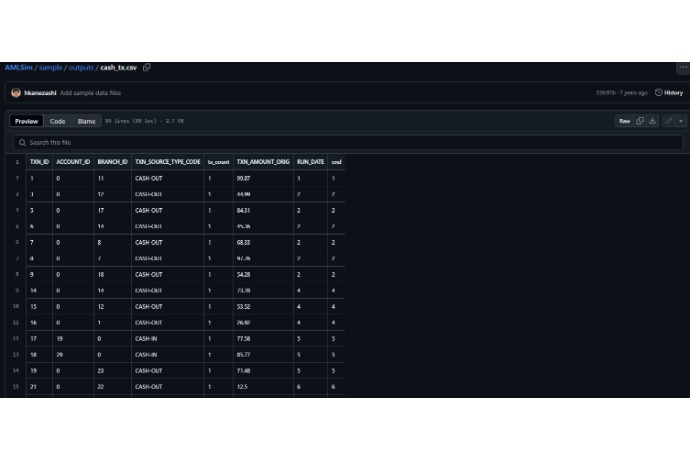Select amount cell 53.52
This screenshot has height=460, width=690.
point(263,307)
